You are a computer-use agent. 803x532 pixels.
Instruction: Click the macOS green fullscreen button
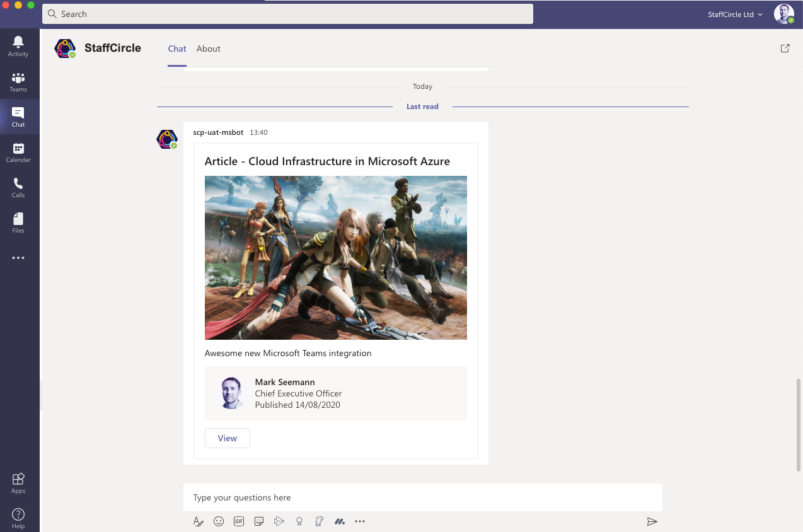[31, 4]
